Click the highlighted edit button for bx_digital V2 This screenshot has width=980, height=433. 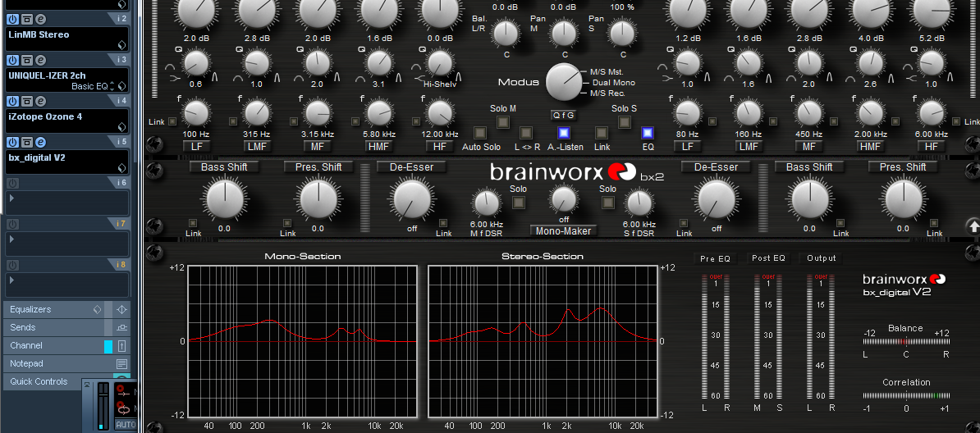40,142
